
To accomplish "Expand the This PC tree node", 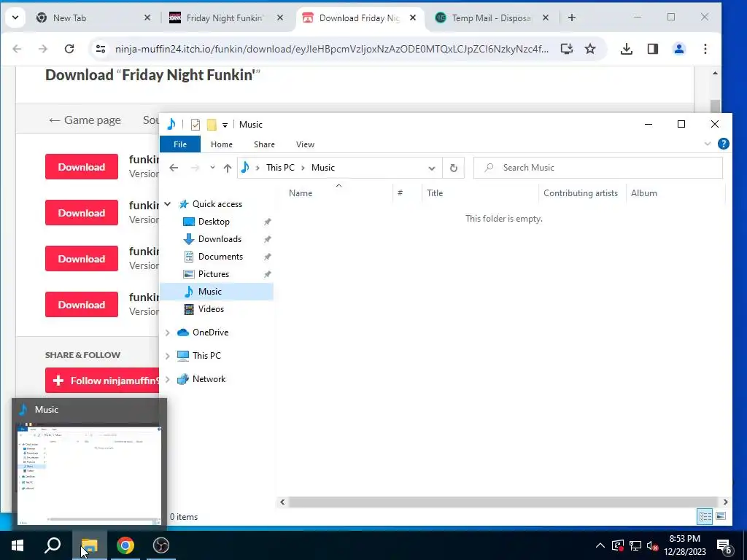I will pyautogui.click(x=168, y=356).
